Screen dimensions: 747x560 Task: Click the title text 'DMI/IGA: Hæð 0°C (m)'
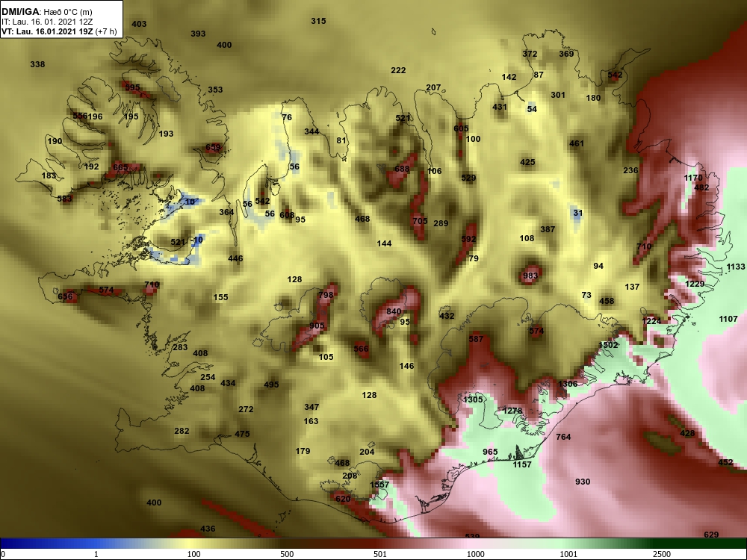pos(46,12)
